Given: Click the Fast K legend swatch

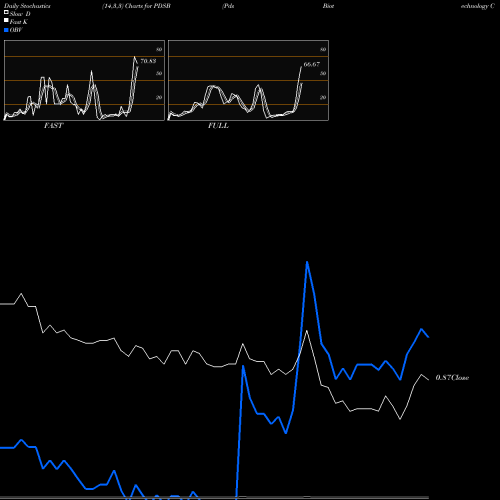Looking at the screenshot, I should click(x=6, y=21).
